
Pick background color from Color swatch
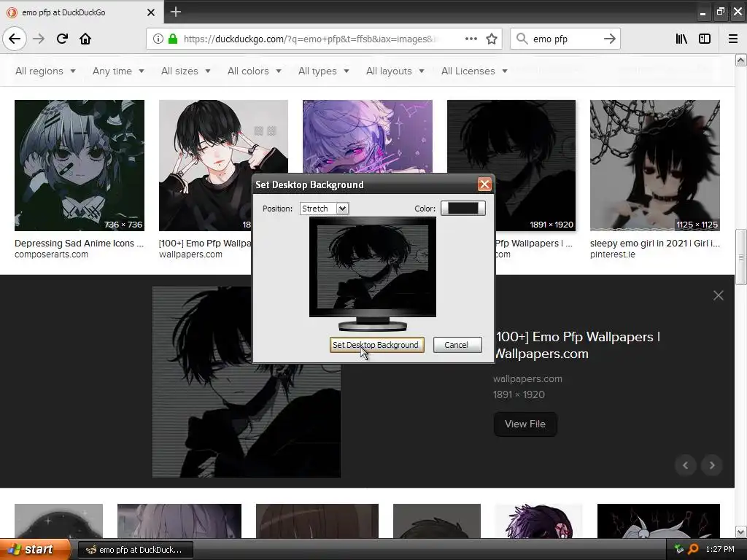tap(463, 208)
